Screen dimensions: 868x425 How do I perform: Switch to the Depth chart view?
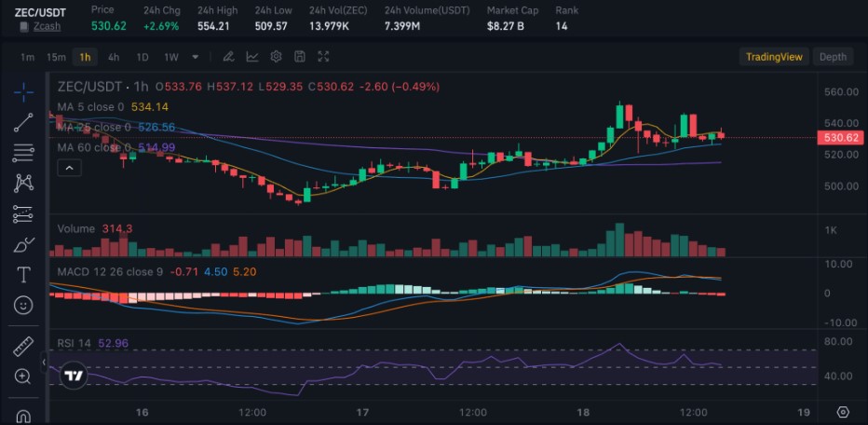pyautogui.click(x=833, y=57)
